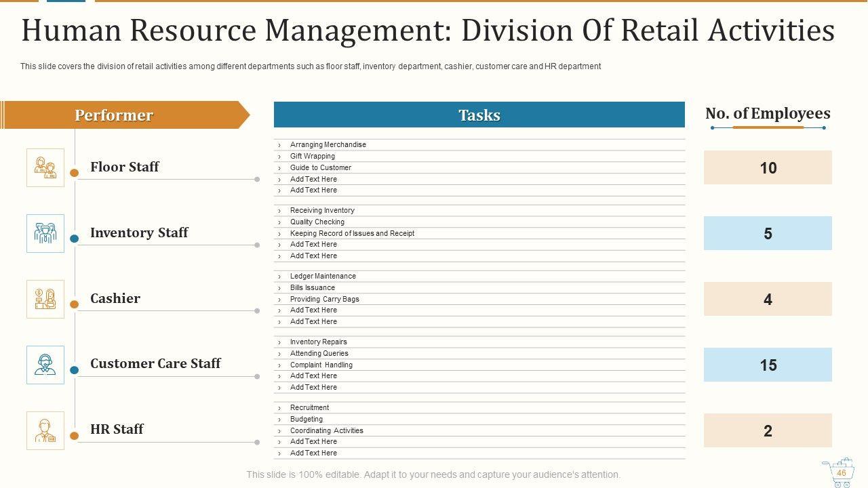Click the Customer Care employee count box 15

click(x=768, y=365)
